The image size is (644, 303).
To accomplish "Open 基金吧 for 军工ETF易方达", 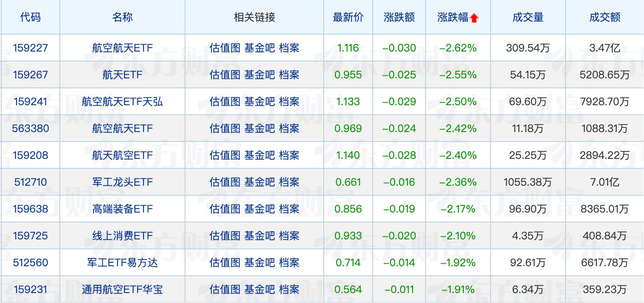I will [260, 263].
